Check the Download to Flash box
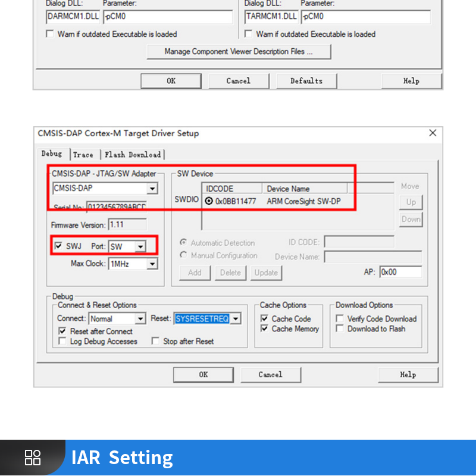The width and height of the screenshot is (476, 476). (x=340, y=328)
